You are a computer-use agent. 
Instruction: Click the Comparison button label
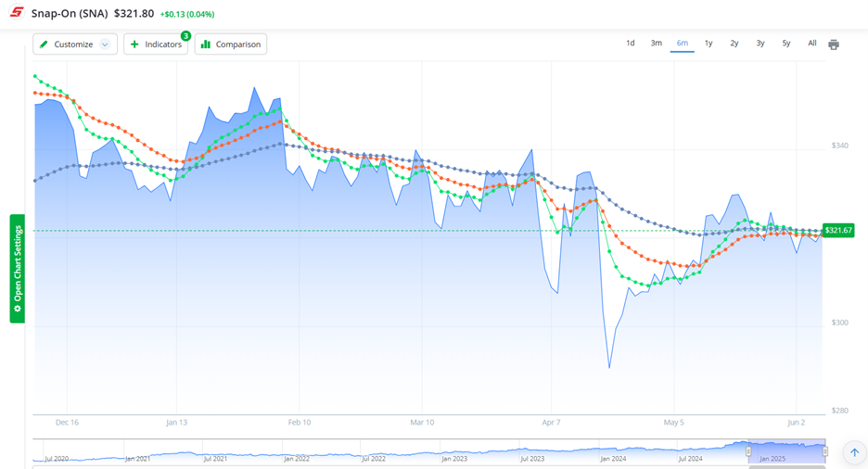point(238,44)
